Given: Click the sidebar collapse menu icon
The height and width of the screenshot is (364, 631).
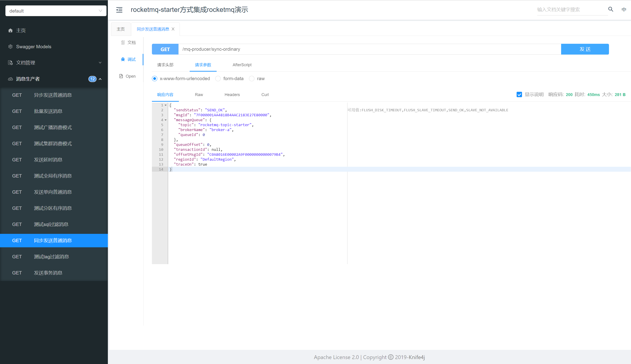Looking at the screenshot, I should [x=119, y=10].
